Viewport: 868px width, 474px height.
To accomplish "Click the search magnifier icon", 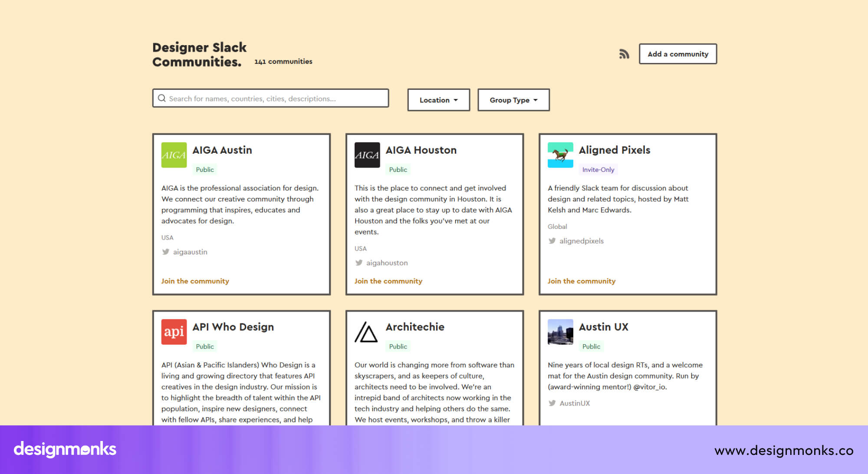I will point(162,98).
